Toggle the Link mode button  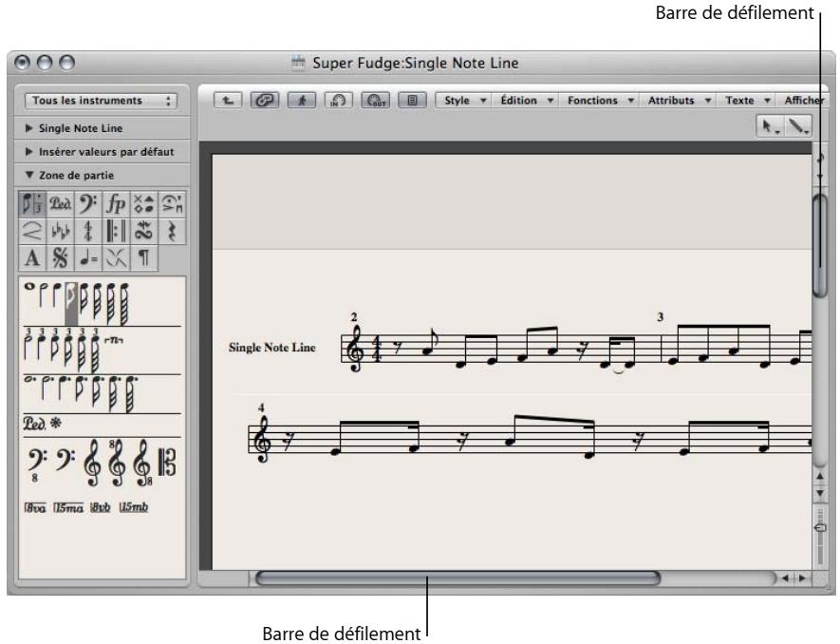(265, 101)
